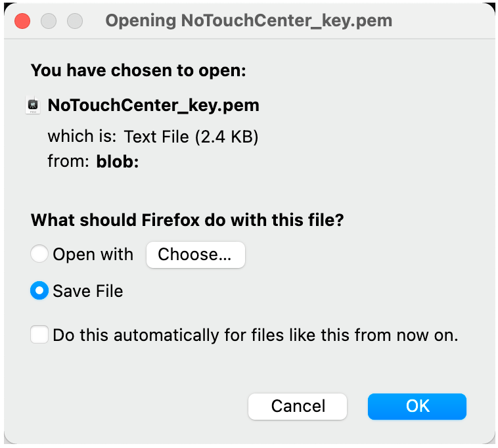
Task: Confirm the download with OK
Action: click(417, 407)
